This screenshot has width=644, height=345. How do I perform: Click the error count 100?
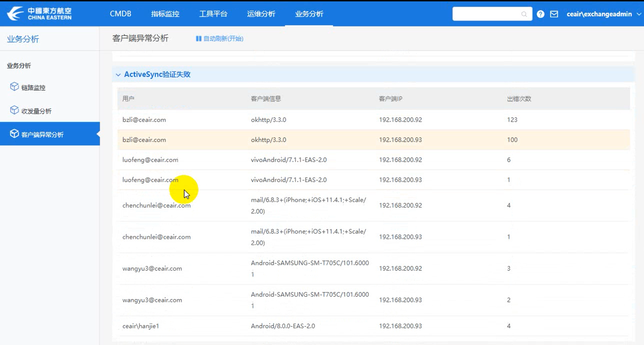(512, 140)
